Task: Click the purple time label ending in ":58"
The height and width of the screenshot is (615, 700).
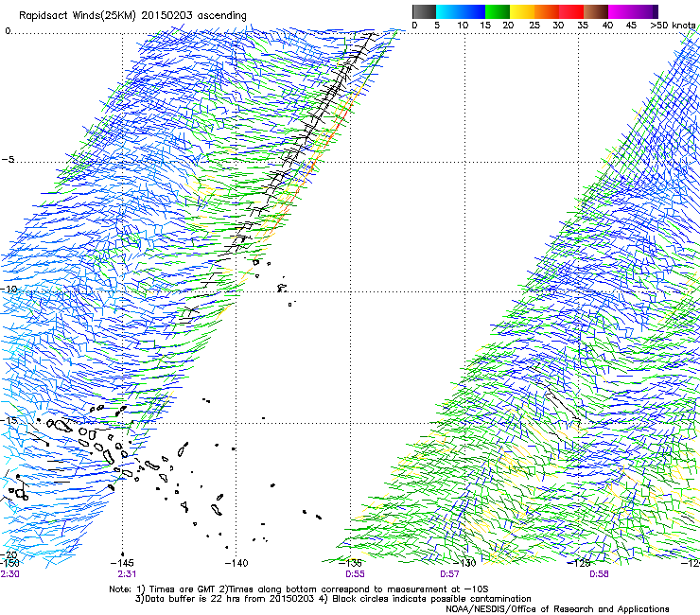Action: tap(599, 574)
